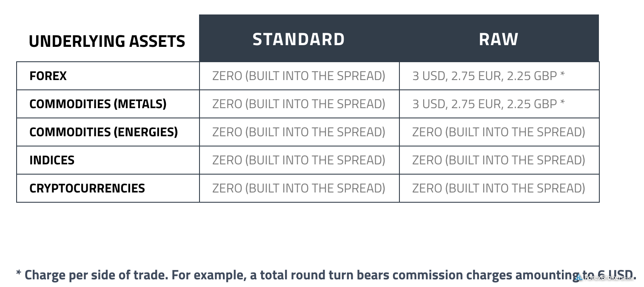Screen dimensions: 644x287
Task: Click the STANDARD column header
Action: click(299, 39)
